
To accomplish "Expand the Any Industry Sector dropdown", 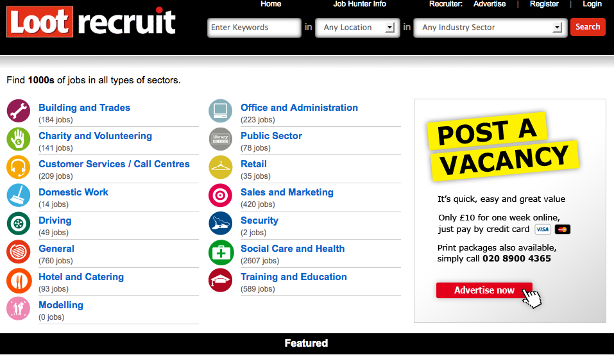I will point(491,28).
